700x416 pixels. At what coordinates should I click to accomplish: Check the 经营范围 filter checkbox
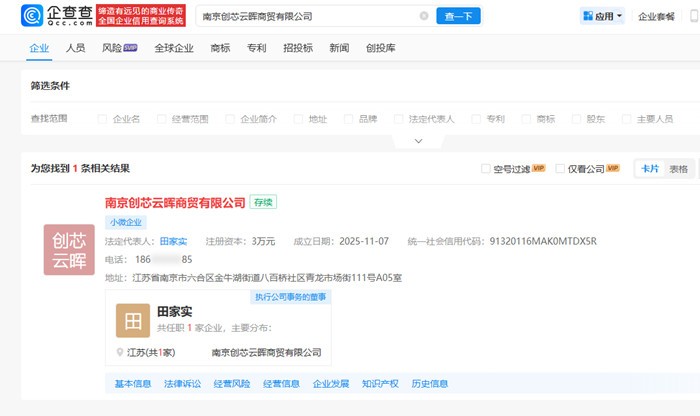pyautogui.click(x=162, y=119)
